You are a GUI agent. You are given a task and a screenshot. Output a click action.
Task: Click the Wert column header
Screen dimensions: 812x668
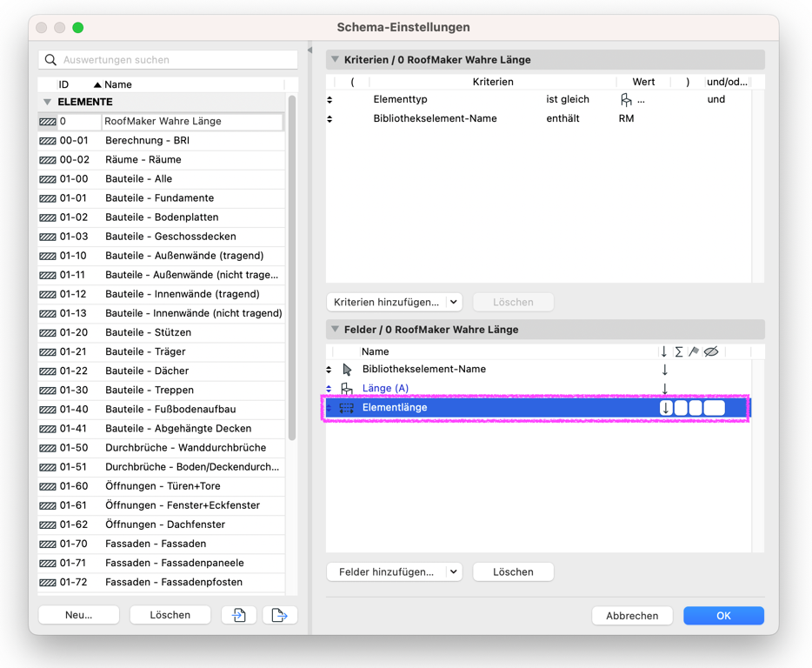pos(643,82)
